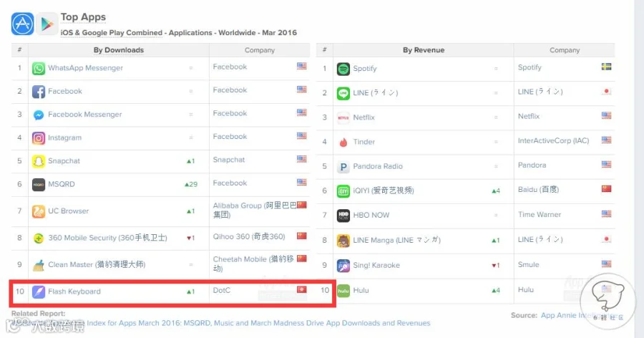Click the 360 Mobile Security app icon
This screenshot has height=338, width=644.
tap(39, 238)
